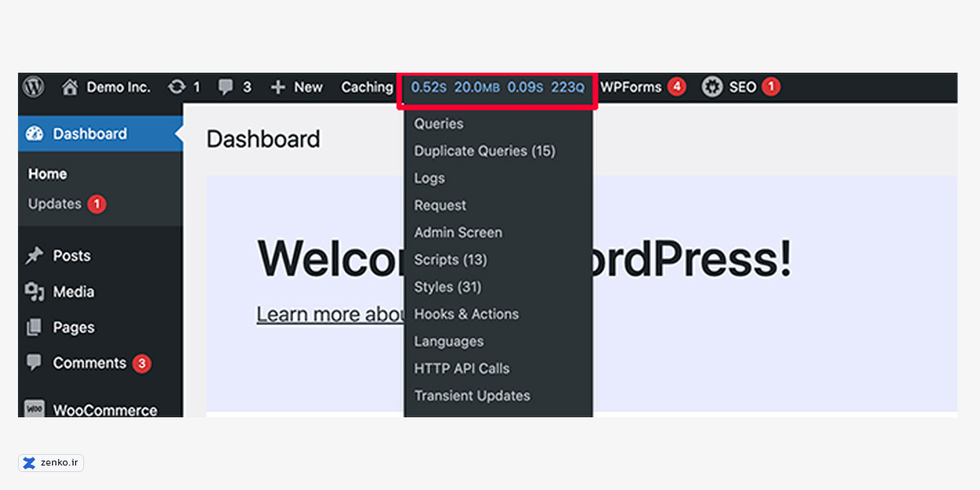Screen dimensions: 980x490
Task: Click the WordPress logo icon
Action: click(33, 87)
